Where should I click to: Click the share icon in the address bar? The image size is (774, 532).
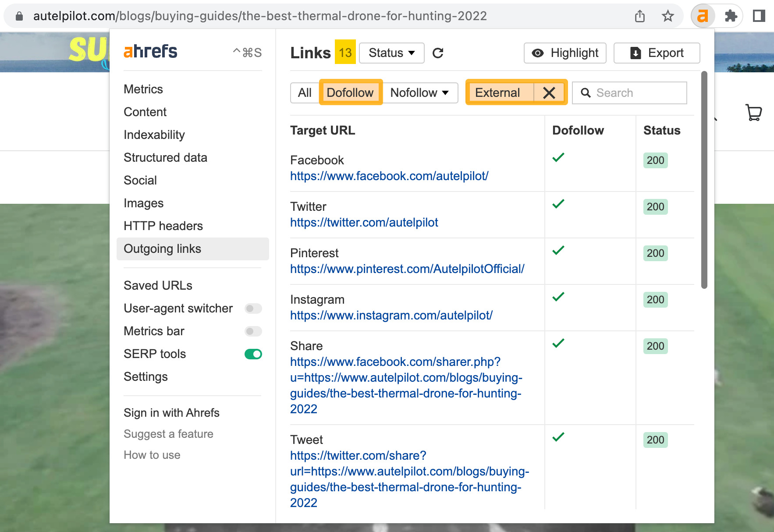click(639, 16)
